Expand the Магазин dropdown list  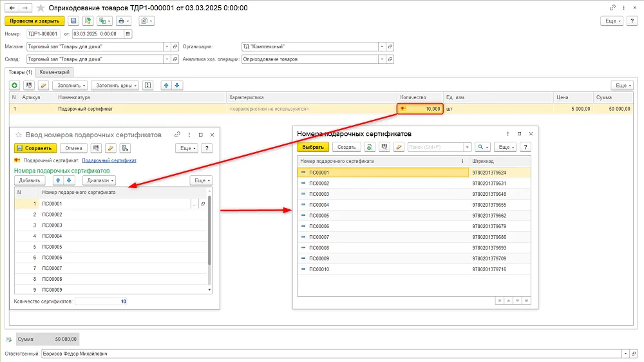point(167,46)
